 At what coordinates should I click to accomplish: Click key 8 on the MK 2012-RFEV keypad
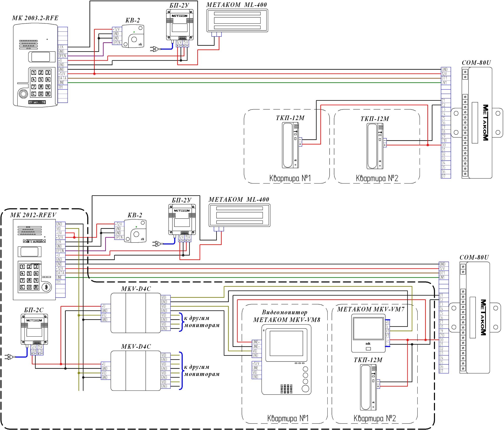coord(29,280)
